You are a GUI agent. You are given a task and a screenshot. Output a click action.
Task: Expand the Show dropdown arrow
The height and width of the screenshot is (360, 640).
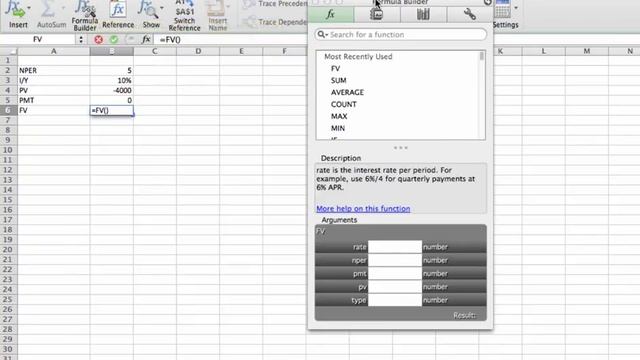[x=162, y=8]
